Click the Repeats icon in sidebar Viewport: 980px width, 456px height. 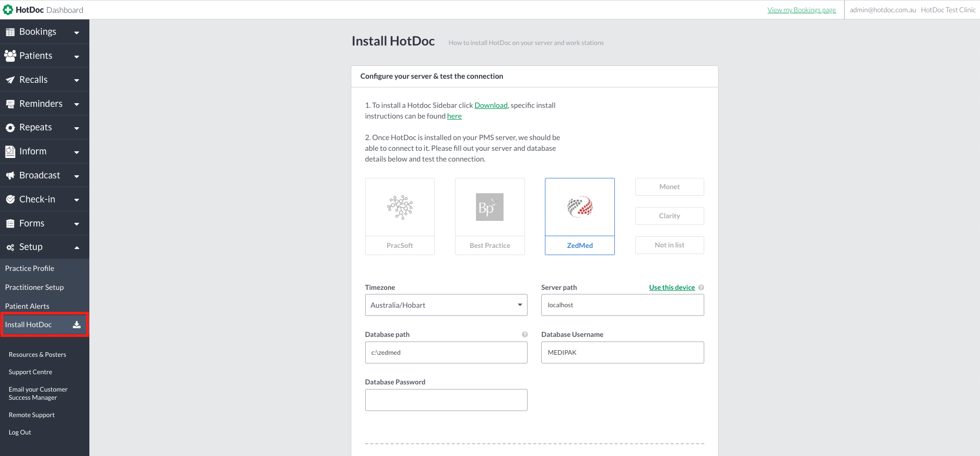point(10,128)
